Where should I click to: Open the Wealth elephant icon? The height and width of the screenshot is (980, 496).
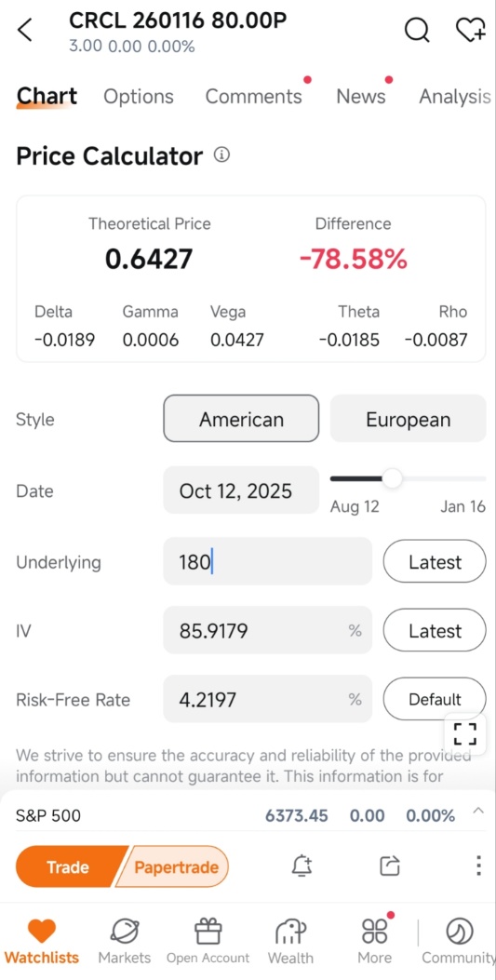click(x=290, y=932)
